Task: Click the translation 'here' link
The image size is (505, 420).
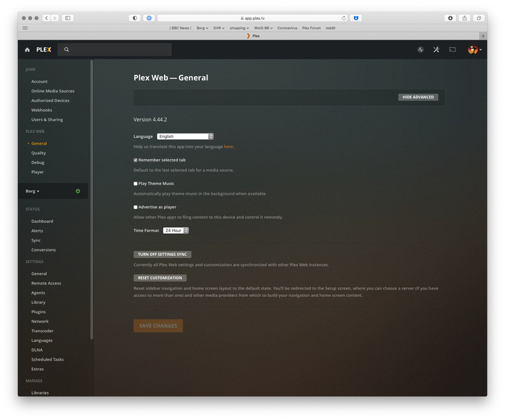Action: coord(228,147)
